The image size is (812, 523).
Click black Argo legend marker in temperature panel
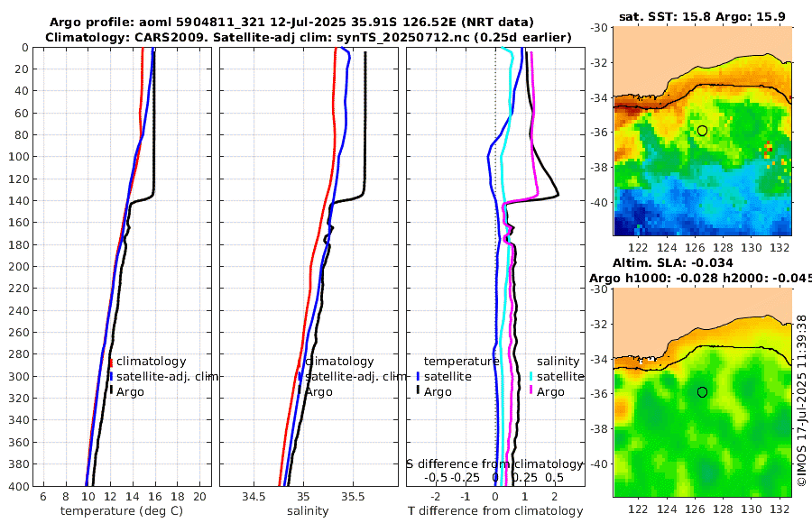click(x=111, y=391)
